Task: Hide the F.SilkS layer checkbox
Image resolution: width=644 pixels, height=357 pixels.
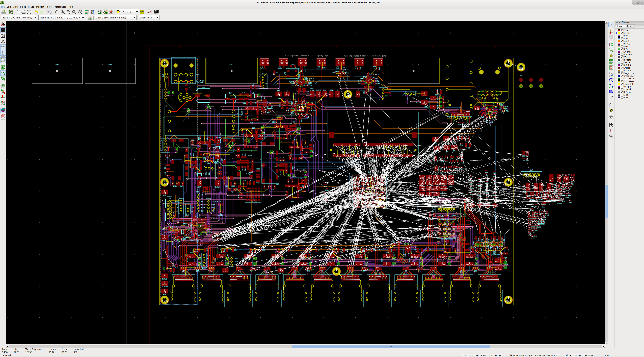Action: tap(622, 63)
